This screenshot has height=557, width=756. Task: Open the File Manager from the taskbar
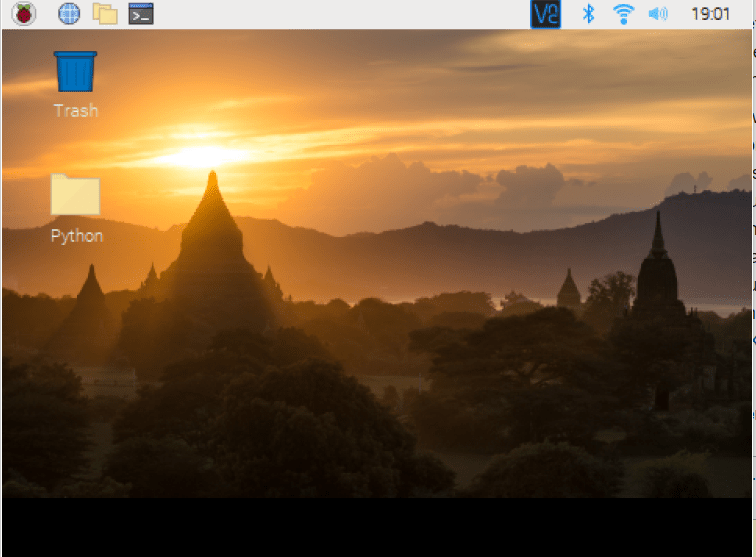(104, 14)
